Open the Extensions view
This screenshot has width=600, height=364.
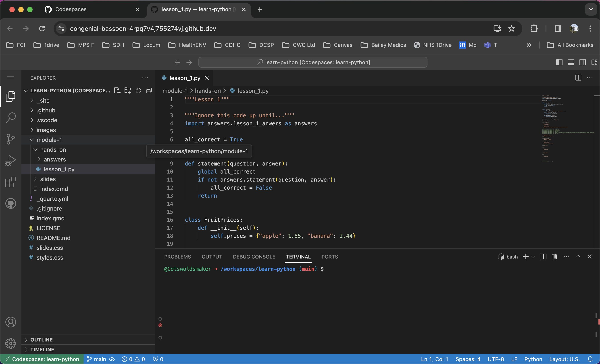tap(10, 182)
